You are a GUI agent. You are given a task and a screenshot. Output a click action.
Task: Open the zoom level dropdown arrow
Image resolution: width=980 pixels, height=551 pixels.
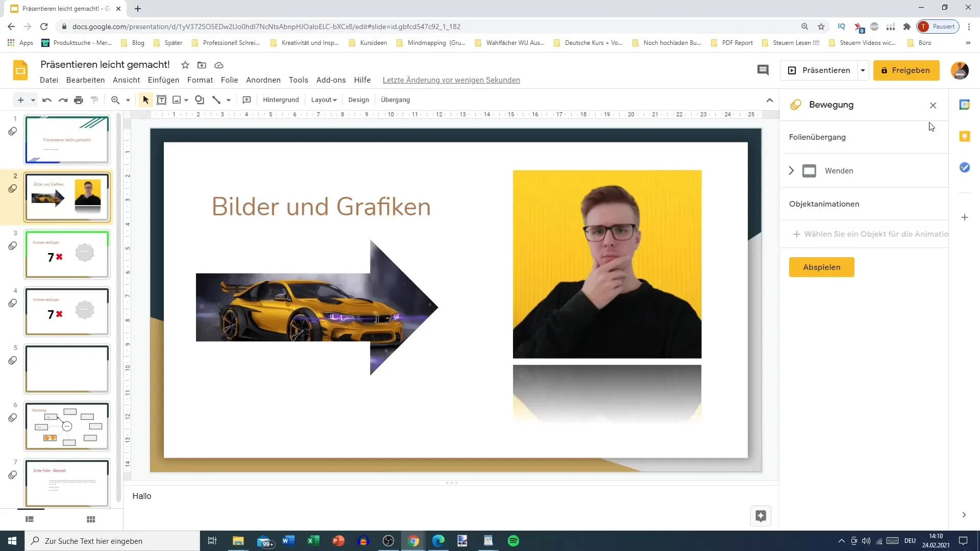point(128,100)
